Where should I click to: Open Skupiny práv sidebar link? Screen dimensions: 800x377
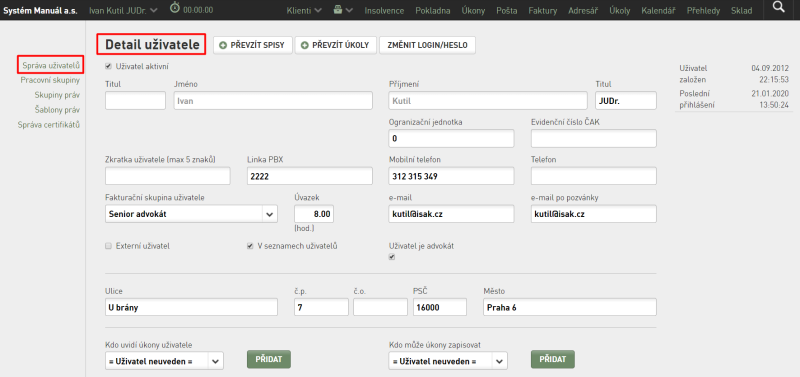(57, 95)
